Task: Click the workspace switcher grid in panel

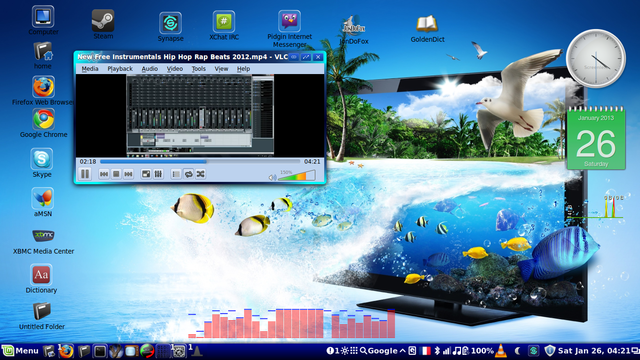Action: point(162,351)
